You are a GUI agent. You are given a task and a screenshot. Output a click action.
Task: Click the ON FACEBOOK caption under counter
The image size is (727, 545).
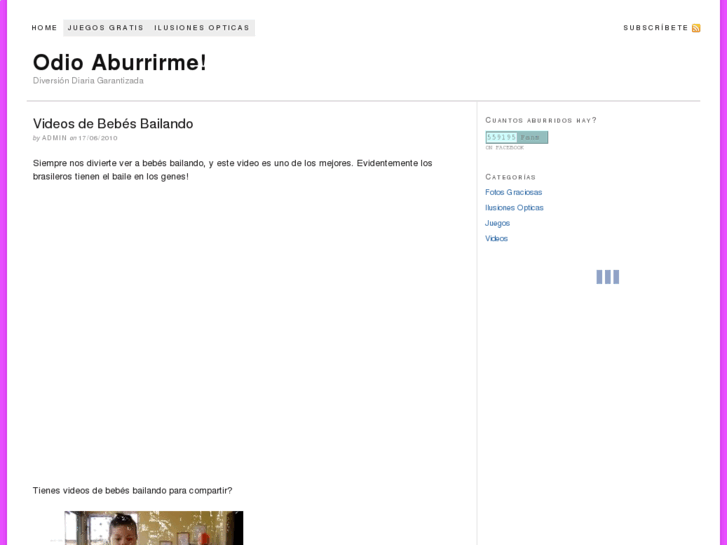[504, 147]
